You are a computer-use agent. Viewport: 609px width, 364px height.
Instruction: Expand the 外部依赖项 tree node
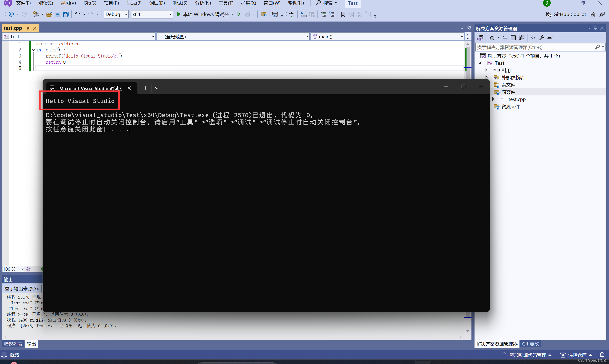[x=486, y=77]
